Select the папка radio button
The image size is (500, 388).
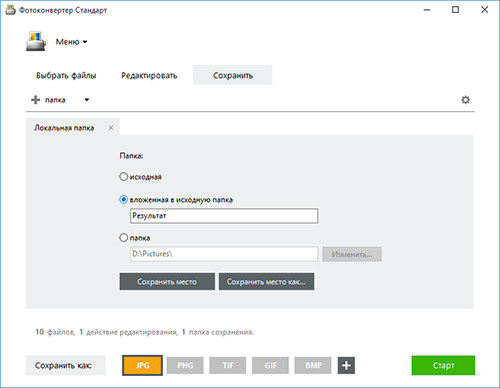(124, 238)
